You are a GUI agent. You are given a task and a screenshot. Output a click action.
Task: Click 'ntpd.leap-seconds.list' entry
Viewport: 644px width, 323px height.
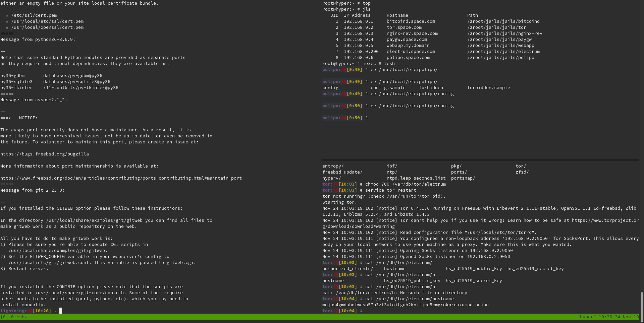[x=416, y=178]
